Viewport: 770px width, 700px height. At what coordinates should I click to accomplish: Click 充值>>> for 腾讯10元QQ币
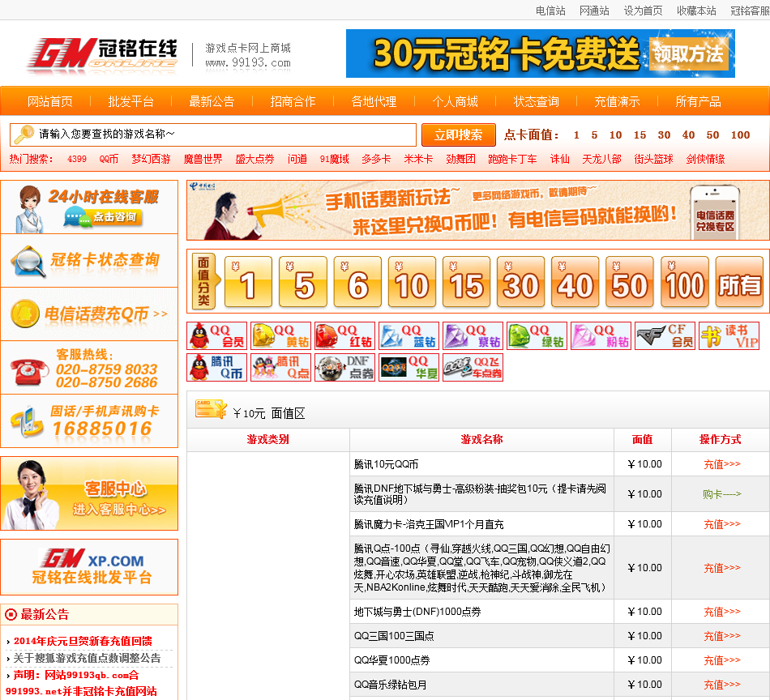tap(722, 464)
